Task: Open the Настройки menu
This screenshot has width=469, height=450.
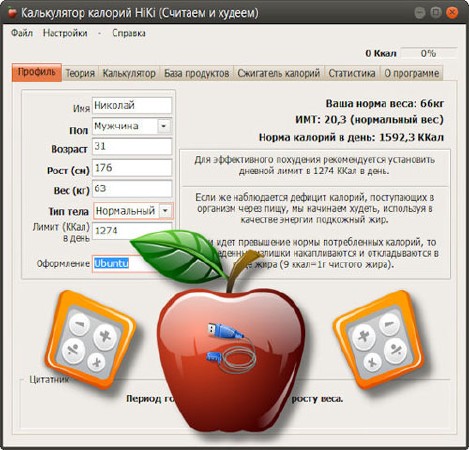Action: (x=65, y=33)
